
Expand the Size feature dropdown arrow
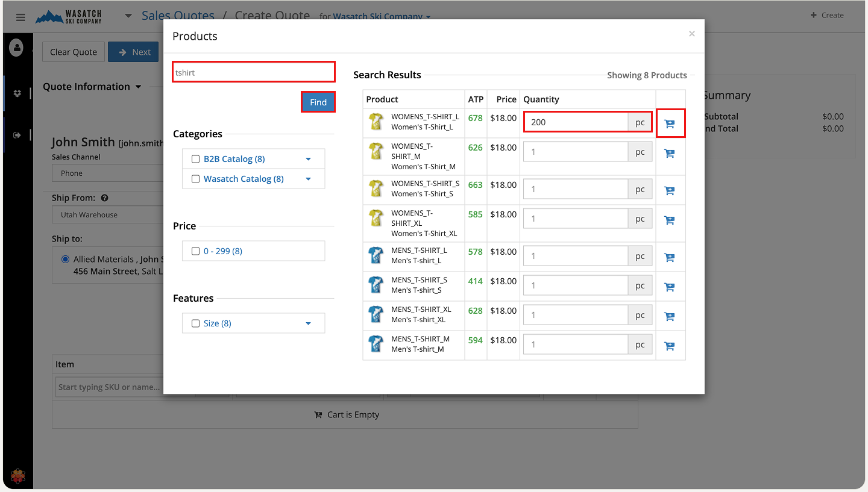pyautogui.click(x=308, y=323)
